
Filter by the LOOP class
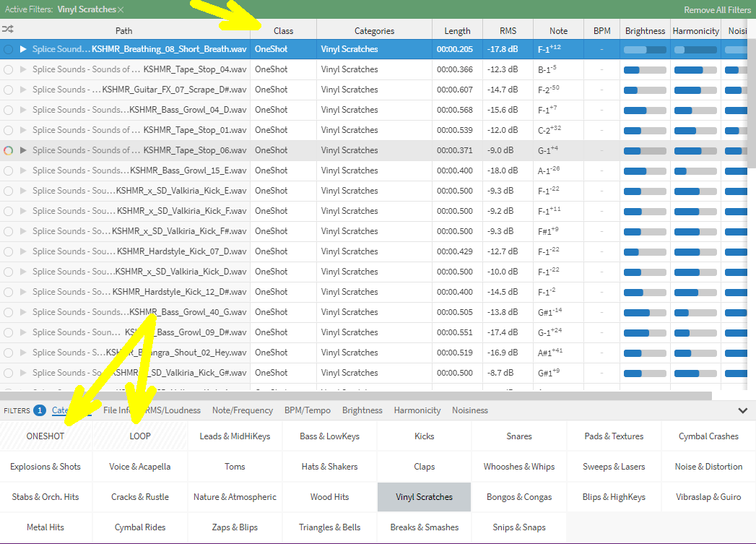pos(140,436)
